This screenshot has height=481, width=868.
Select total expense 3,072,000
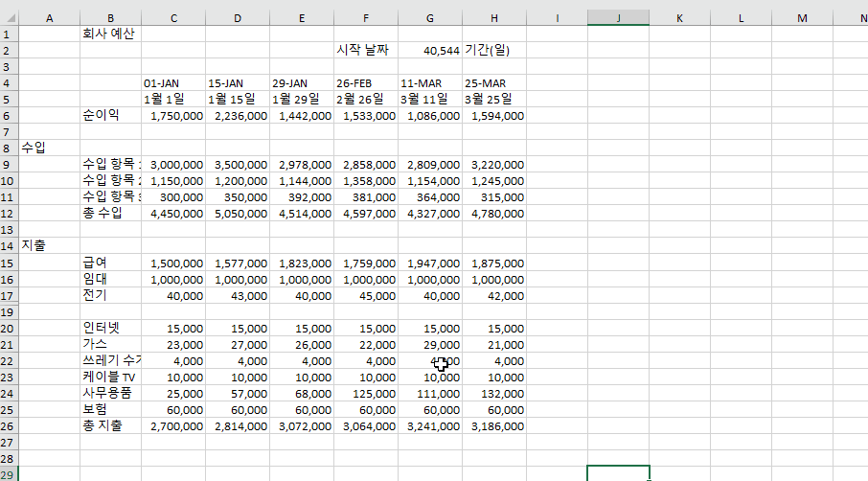(302, 426)
